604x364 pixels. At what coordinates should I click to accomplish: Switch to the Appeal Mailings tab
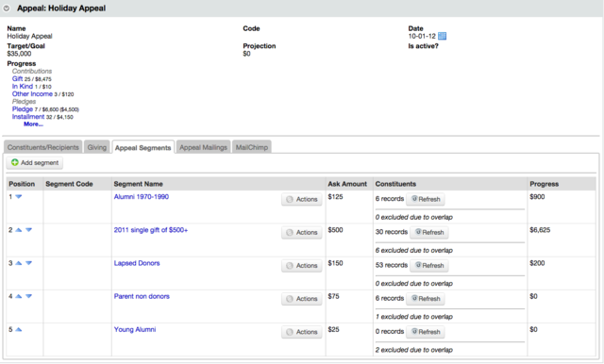pos(204,147)
